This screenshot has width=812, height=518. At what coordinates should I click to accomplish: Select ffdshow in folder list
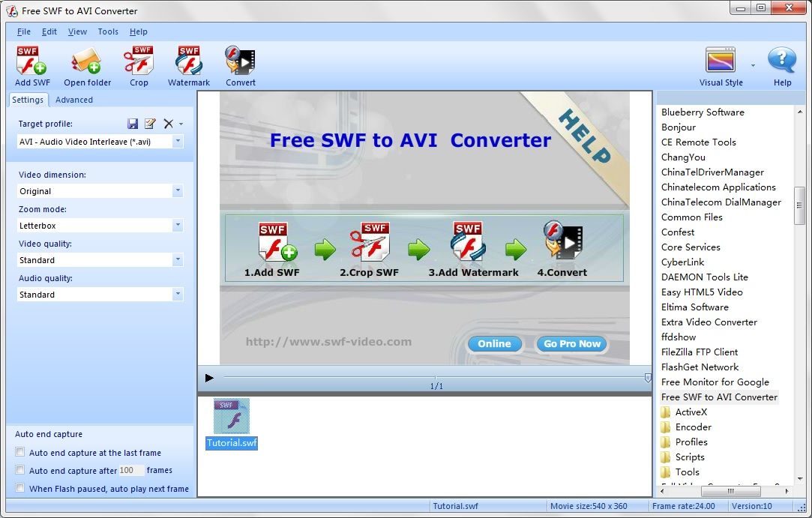point(679,337)
